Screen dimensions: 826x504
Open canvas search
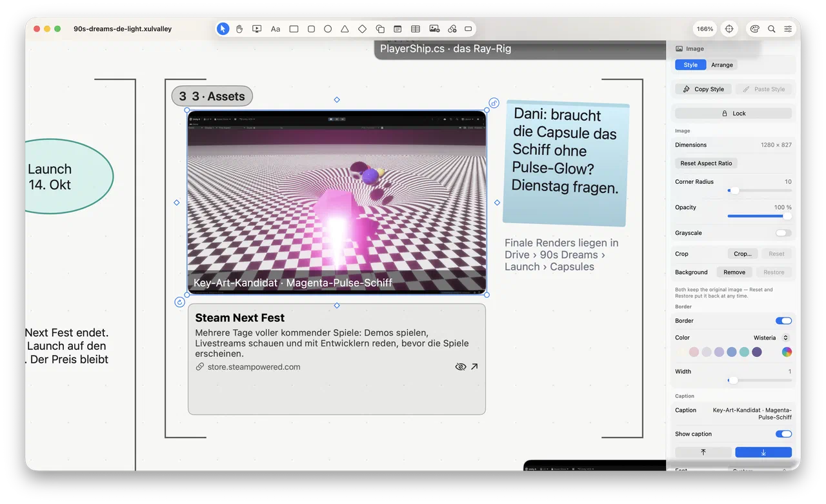coord(772,29)
